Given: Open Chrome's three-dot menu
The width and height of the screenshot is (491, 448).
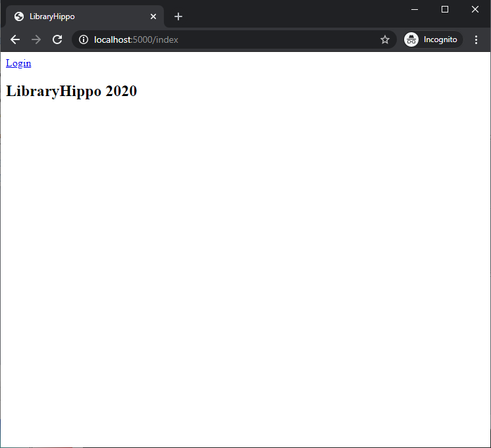Looking at the screenshot, I should coord(476,39).
